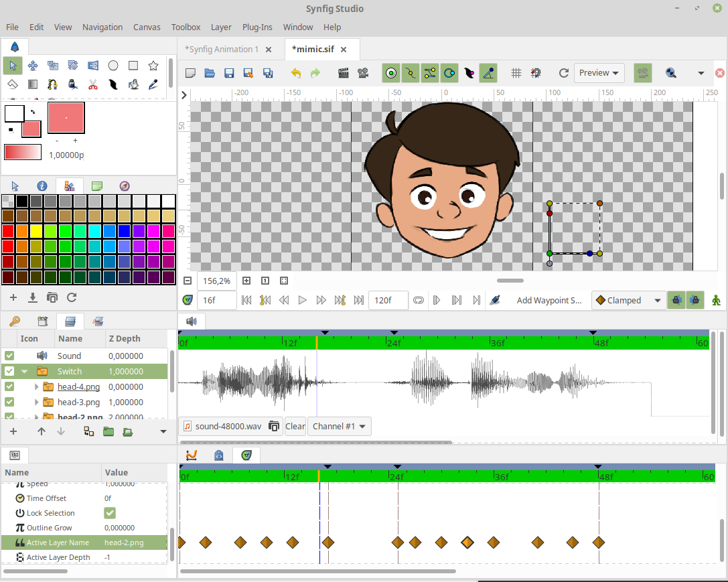Expand the canvas side panel arrow
The image size is (728, 582).
[184, 95]
